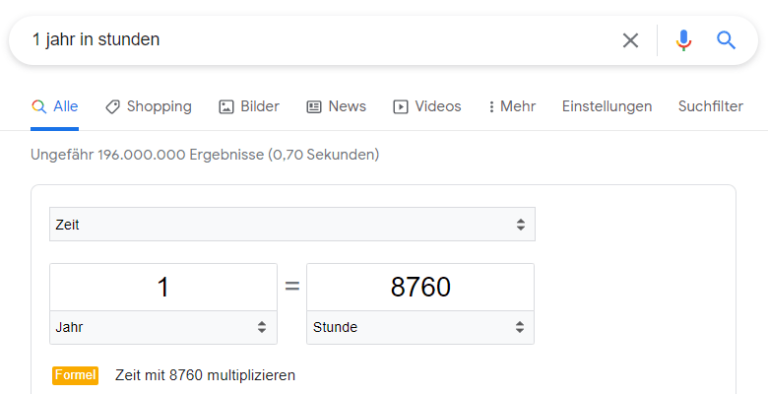The width and height of the screenshot is (768, 394).
Task: Open the Jahr unit dropdown
Action: (x=163, y=327)
